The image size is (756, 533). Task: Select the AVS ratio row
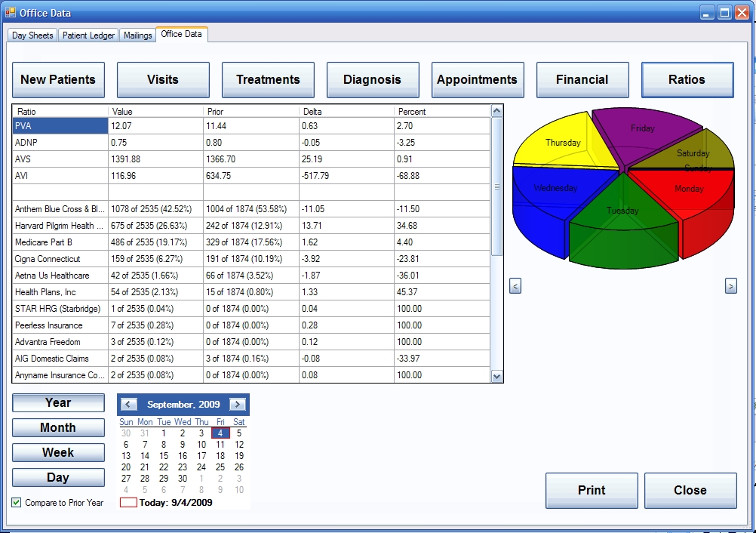pos(251,159)
